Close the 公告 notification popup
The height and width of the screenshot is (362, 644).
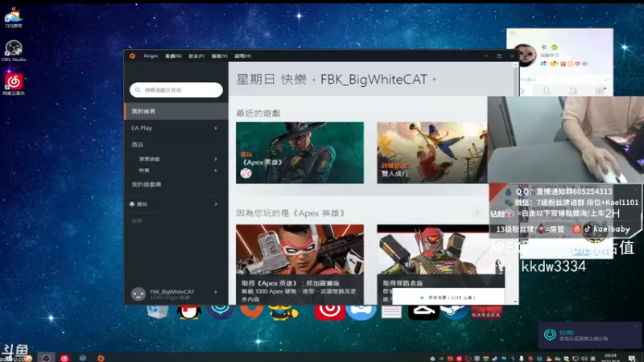pyautogui.click(x=636, y=327)
